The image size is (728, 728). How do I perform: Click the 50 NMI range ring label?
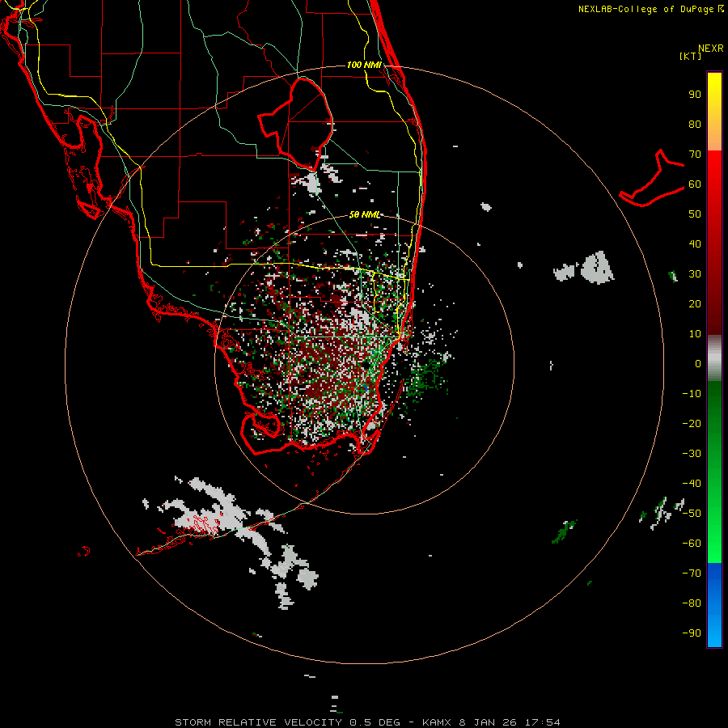pyautogui.click(x=365, y=214)
